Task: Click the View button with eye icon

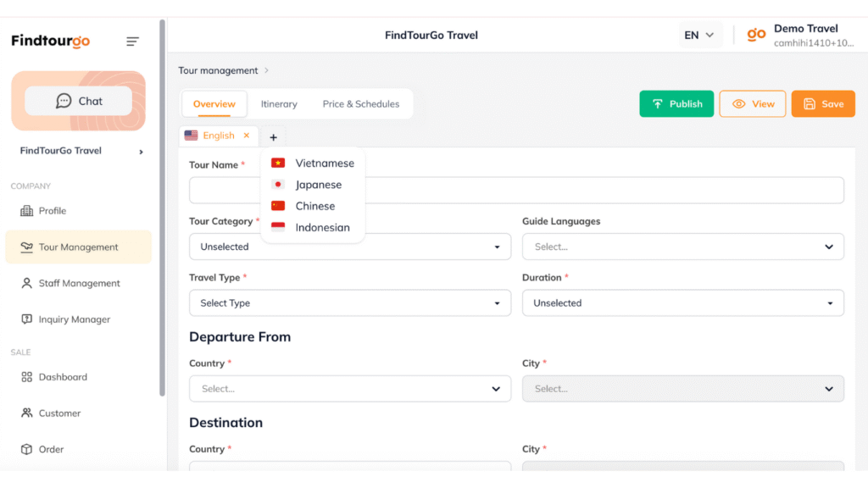Action: coord(753,103)
